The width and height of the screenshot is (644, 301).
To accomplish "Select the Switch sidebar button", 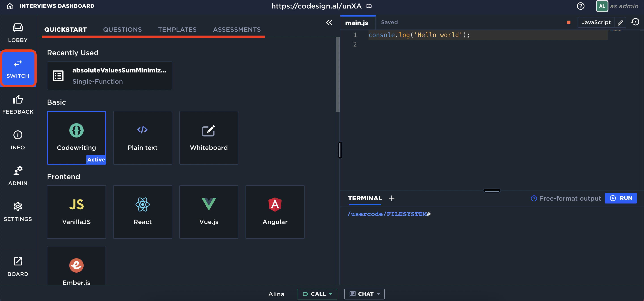I will tap(18, 68).
